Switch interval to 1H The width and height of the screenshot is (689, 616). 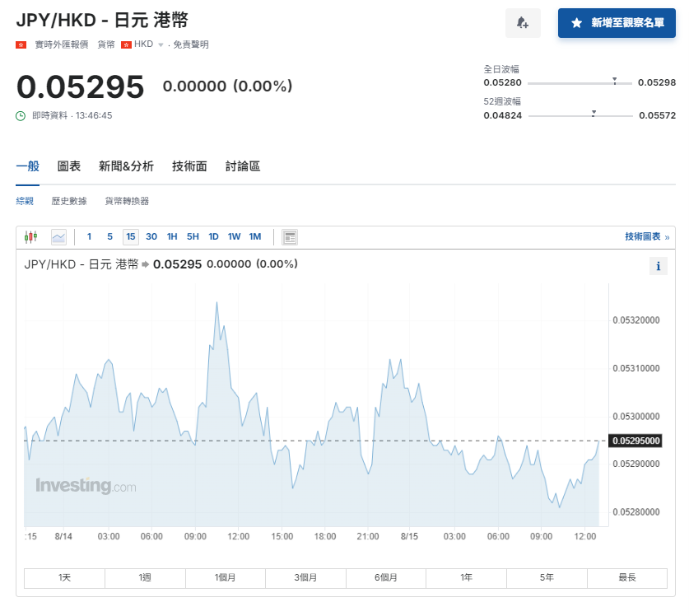click(171, 236)
